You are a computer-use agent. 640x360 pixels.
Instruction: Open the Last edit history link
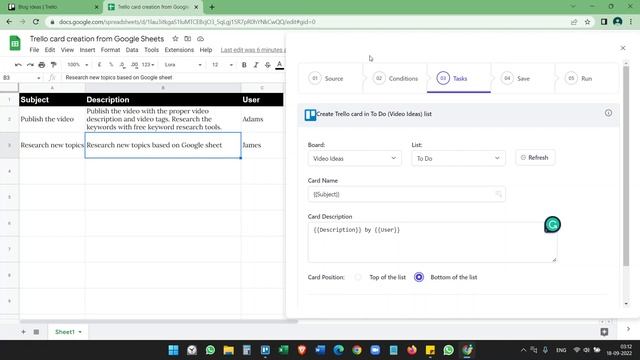tap(253, 50)
